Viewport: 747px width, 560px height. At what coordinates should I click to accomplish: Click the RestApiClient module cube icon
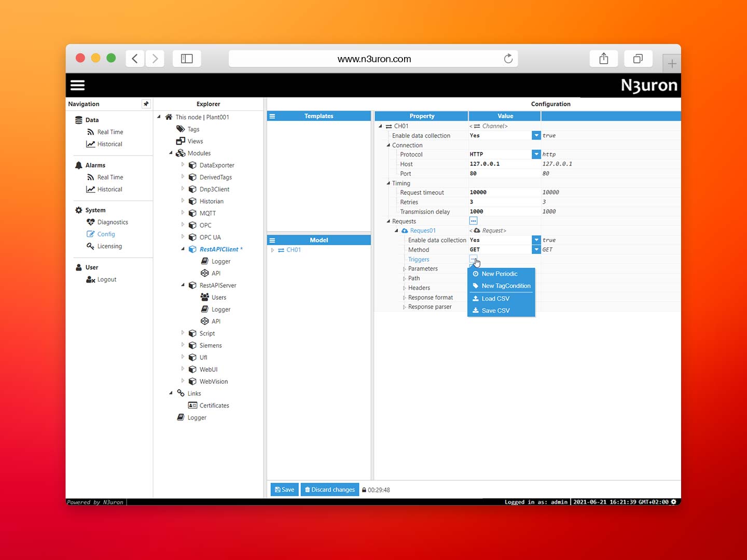pyautogui.click(x=192, y=249)
